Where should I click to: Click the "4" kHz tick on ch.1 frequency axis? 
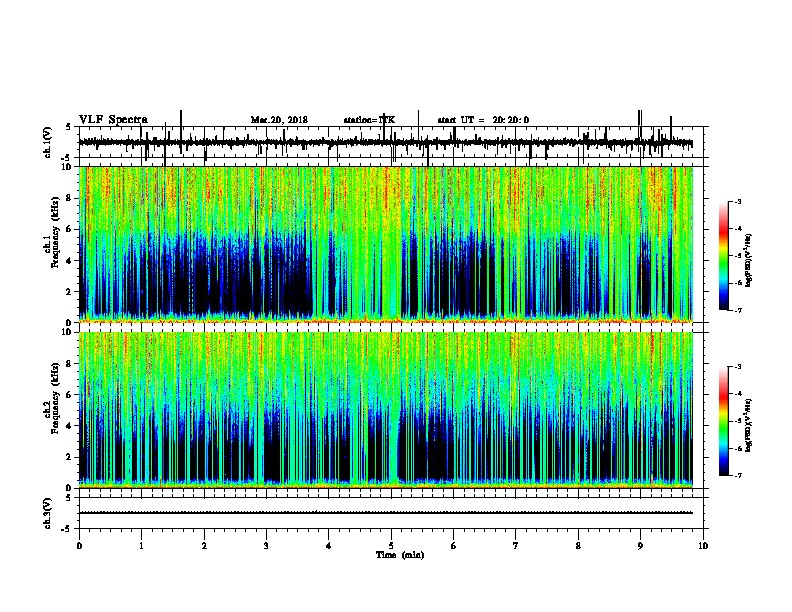pyautogui.click(x=70, y=261)
